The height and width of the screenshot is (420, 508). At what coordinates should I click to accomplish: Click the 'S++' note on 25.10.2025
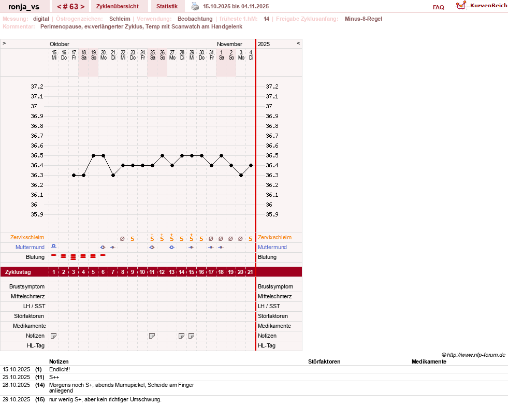[x=54, y=377]
